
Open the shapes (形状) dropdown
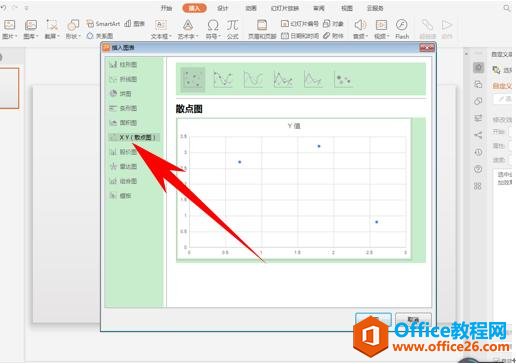(73, 29)
